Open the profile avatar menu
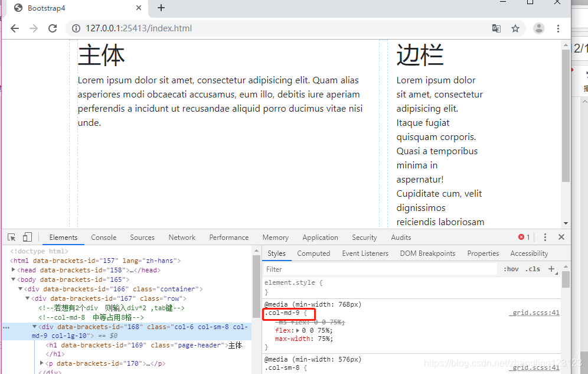588x374 pixels. [x=539, y=28]
